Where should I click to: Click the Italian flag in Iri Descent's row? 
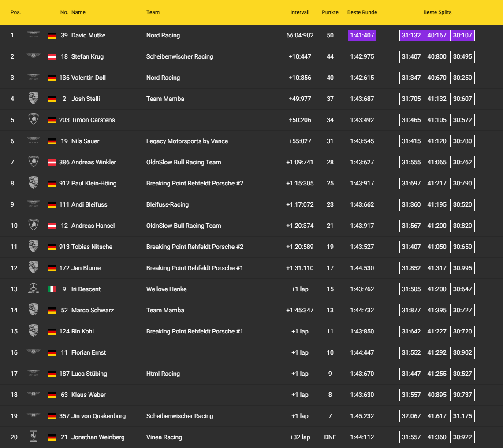coord(52,289)
